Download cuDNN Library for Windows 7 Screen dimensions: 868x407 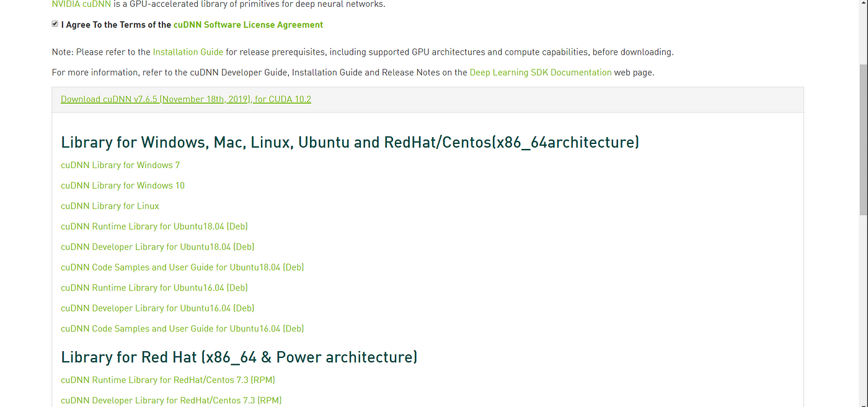(120, 165)
